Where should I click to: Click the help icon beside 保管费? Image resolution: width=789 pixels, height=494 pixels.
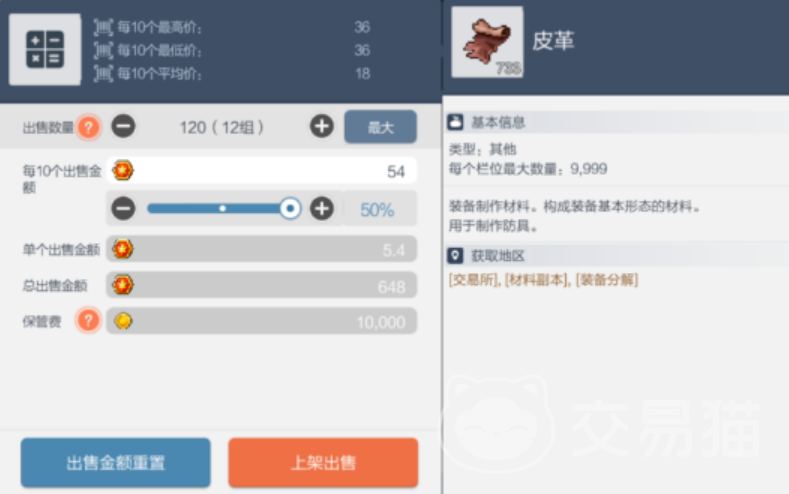click(89, 320)
